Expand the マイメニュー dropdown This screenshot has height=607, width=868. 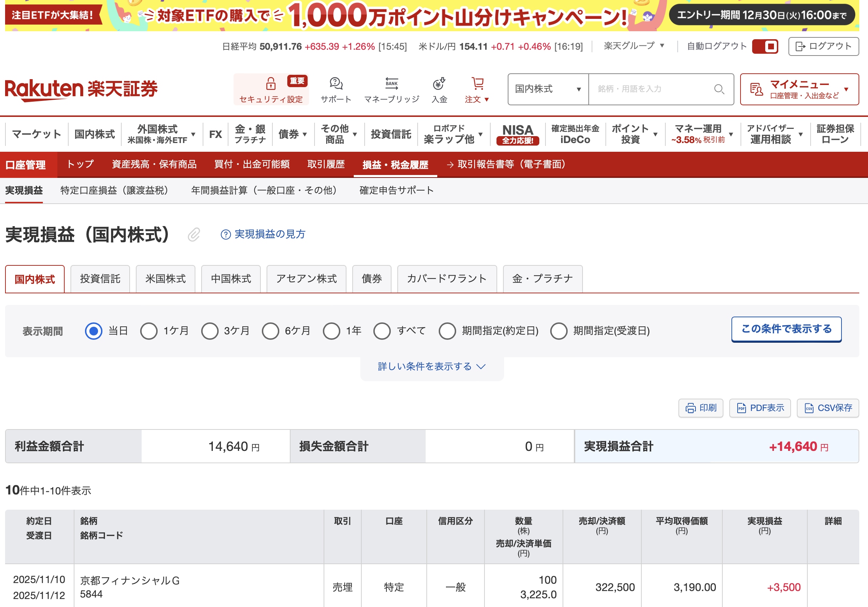tap(799, 89)
